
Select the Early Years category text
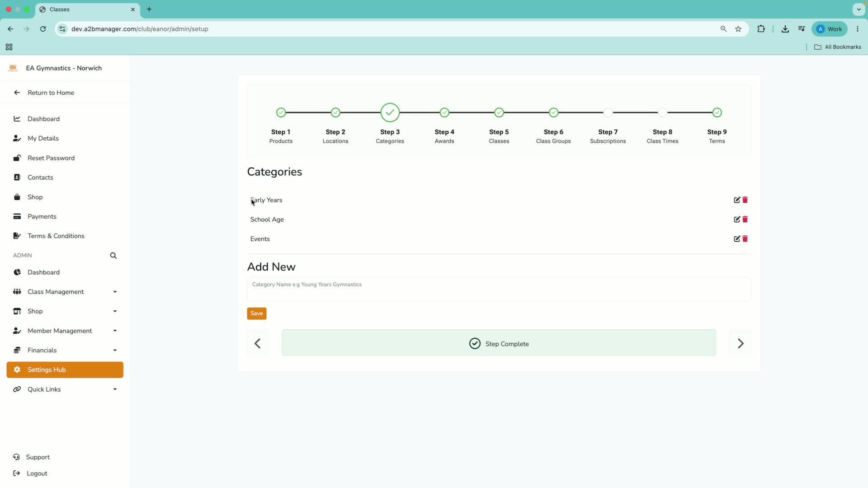(266, 200)
